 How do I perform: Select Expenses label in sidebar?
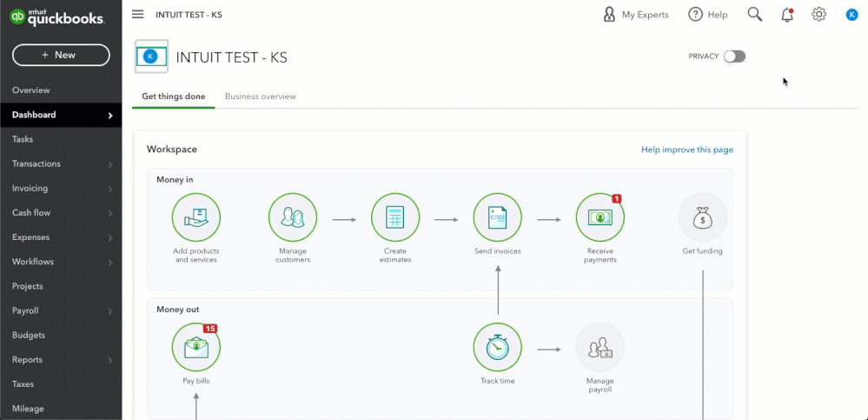pyautogui.click(x=30, y=237)
